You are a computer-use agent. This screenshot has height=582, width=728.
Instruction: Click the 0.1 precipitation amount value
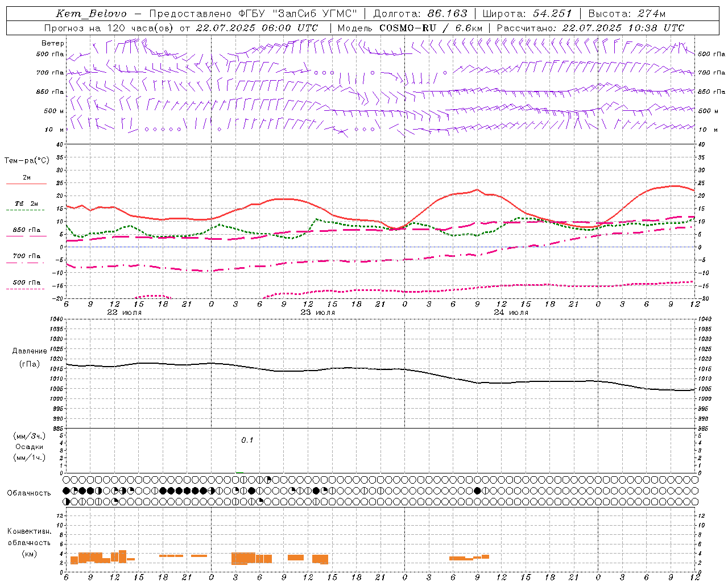point(247,440)
